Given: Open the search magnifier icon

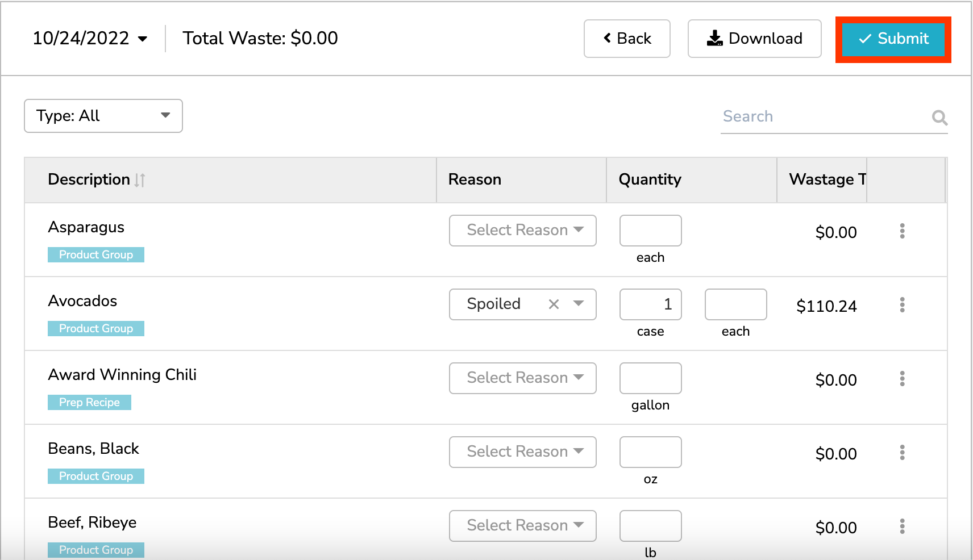Looking at the screenshot, I should coord(939,118).
